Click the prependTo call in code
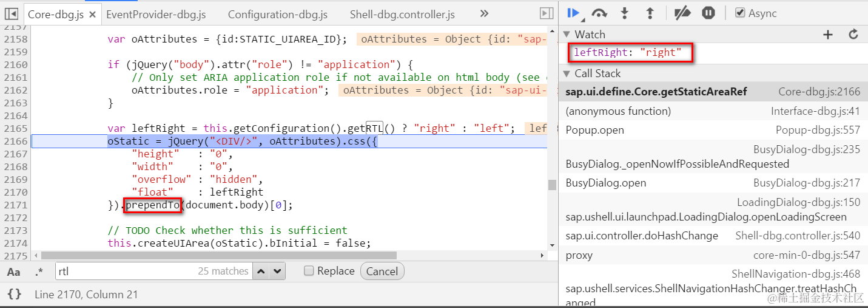 click(x=152, y=205)
